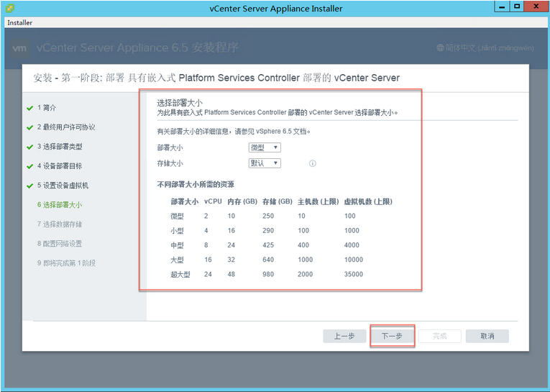Click the 下一步 button
The height and width of the screenshot is (392, 550).
392,336
